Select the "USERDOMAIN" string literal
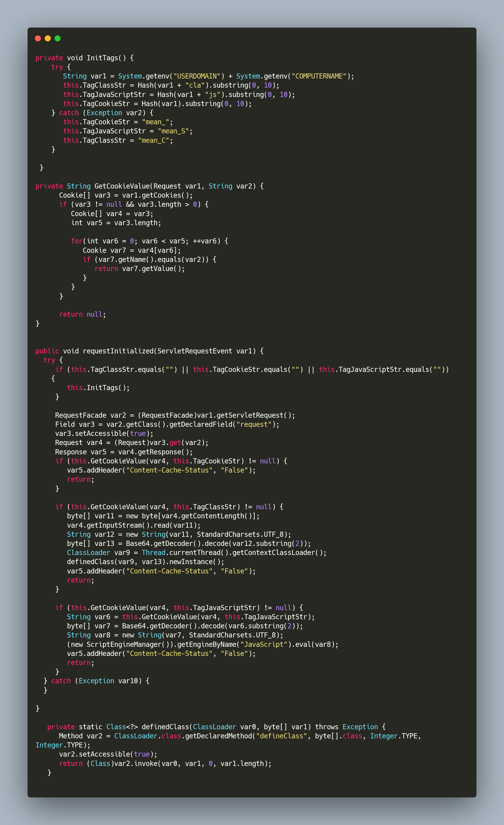The height and width of the screenshot is (825, 504). 197,76
